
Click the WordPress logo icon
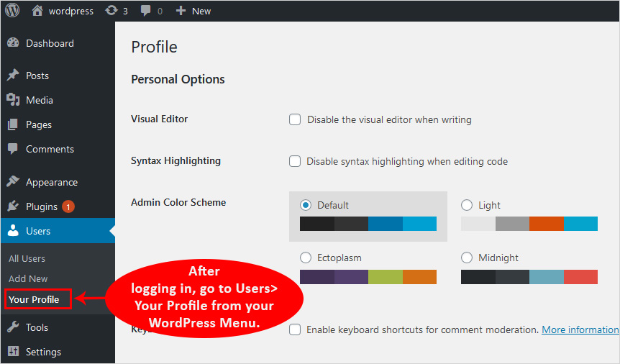click(x=12, y=11)
